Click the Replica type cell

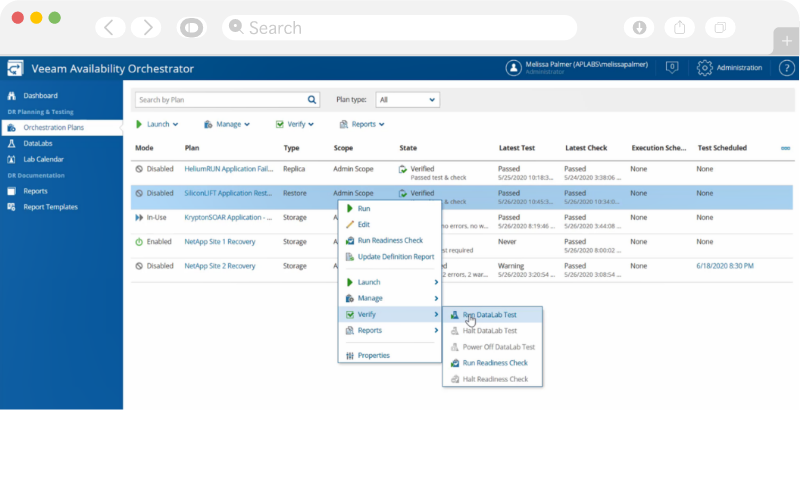[294, 169]
